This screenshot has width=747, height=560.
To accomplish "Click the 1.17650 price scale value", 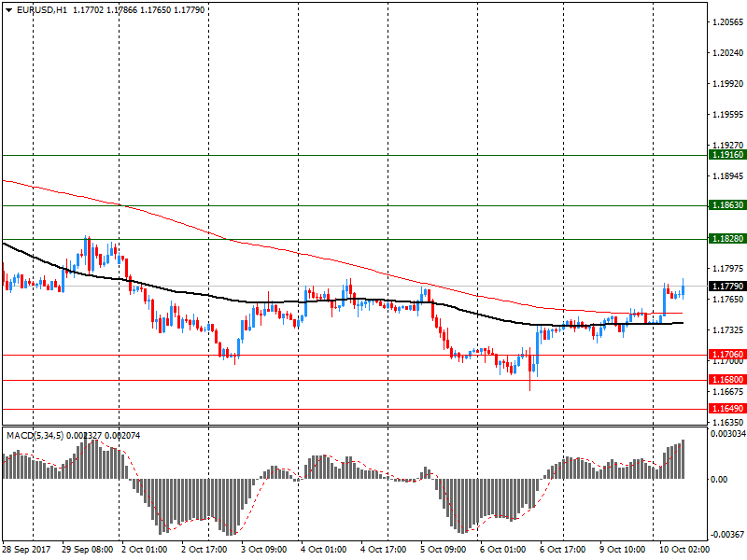I will 728,299.
